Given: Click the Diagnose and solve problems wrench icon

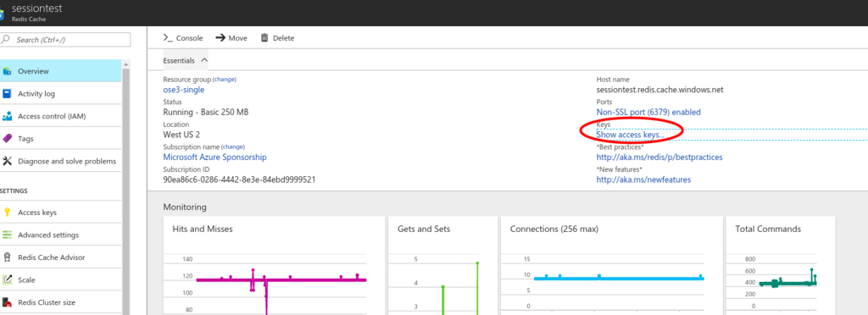Looking at the screenshot, I should point(7,162).
